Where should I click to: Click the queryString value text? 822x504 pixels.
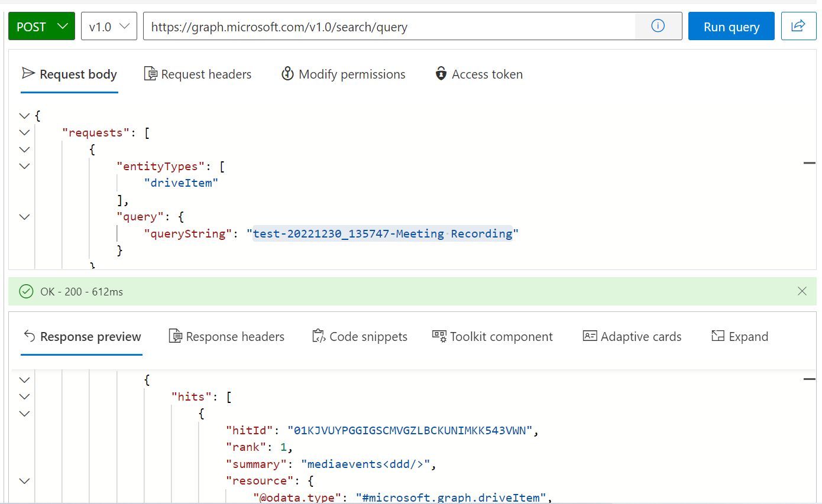coord(383,234)
